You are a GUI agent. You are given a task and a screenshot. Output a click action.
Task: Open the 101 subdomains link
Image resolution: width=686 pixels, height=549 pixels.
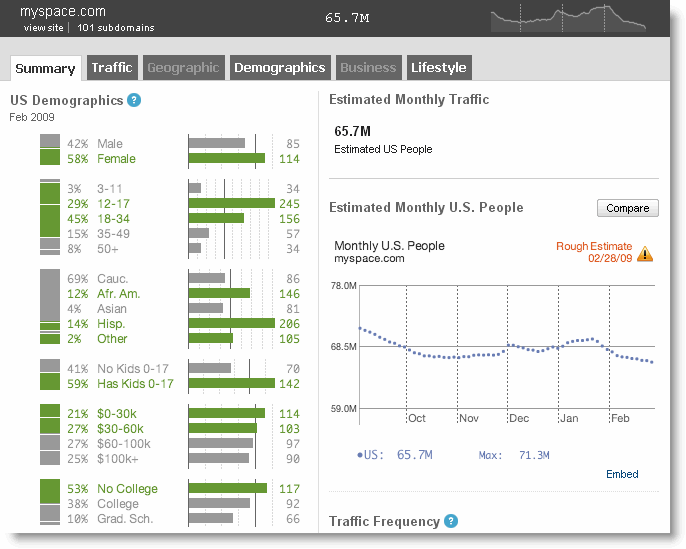[116, 28]
